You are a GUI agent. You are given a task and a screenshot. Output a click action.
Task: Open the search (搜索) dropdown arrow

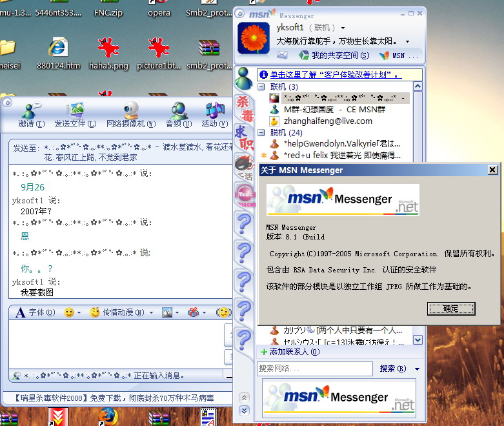click(417, 369)
